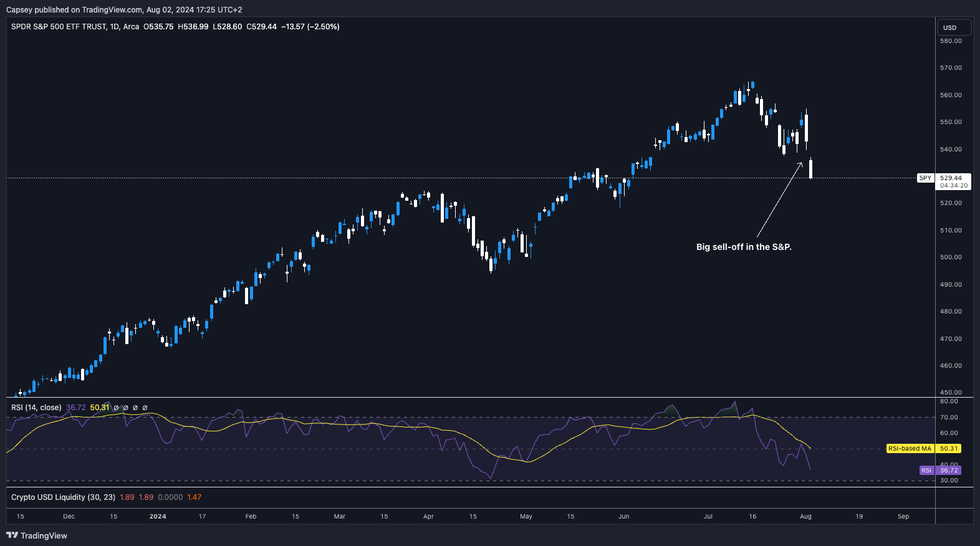Click the Mar label on time axis
This screenshot has width=980, height=546.
pyautogui.click(x=340, y=517)
